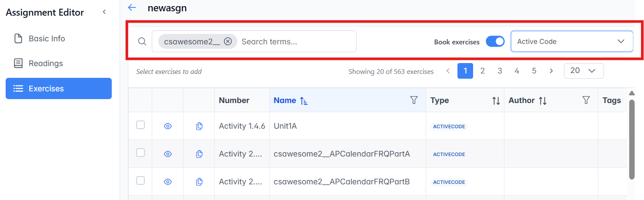Expand the rows-per-page dropdown showing 20
644x200 pixels.
(x=584, y=71)
